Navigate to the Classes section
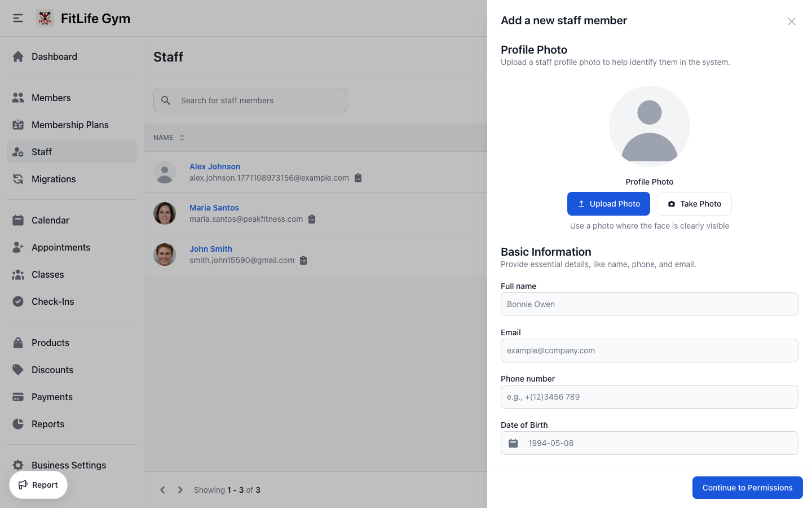812x508 pixels. [x=47, y=274]
